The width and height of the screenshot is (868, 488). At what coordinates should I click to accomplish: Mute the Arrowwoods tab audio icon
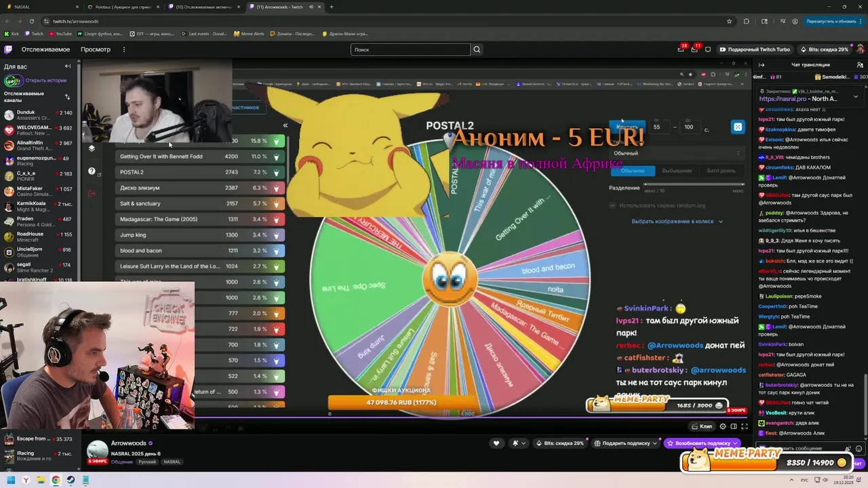(x=311, y=7)
